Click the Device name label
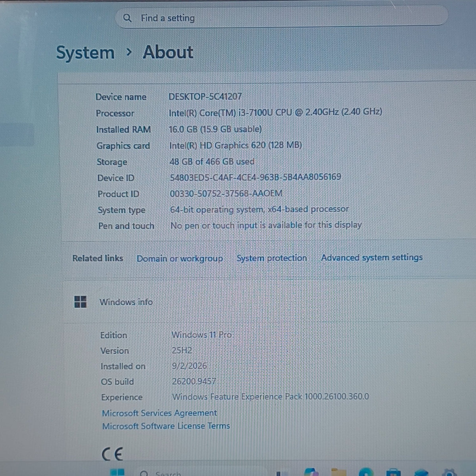The height and width of the screenshot is (476, 476). (x=121, y=97)
